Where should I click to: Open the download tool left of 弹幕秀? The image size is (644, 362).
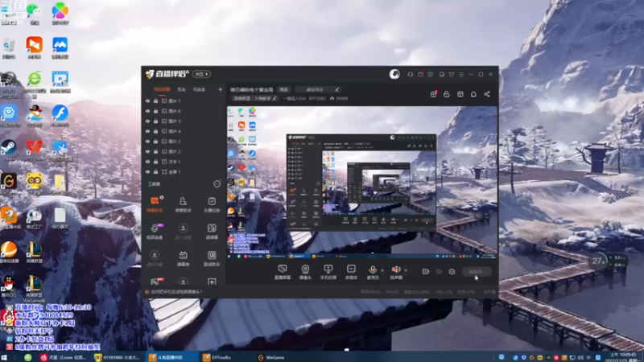(155, 258)
